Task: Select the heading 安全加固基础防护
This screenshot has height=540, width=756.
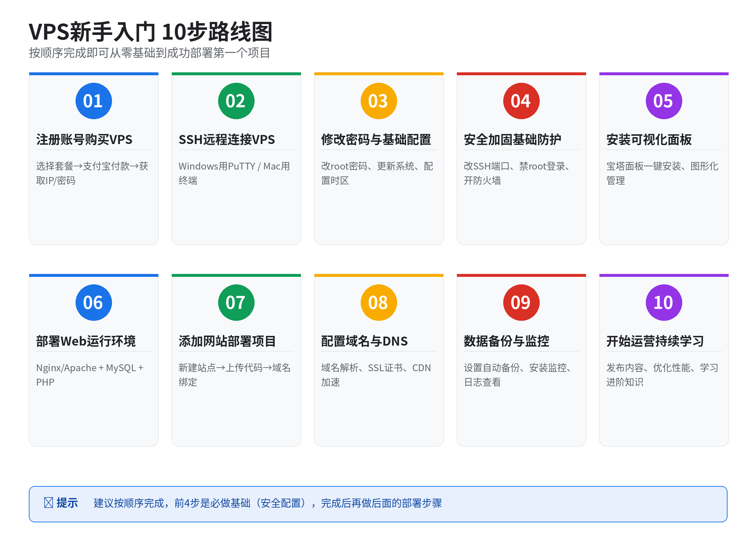Action: [x=512, y=139]
